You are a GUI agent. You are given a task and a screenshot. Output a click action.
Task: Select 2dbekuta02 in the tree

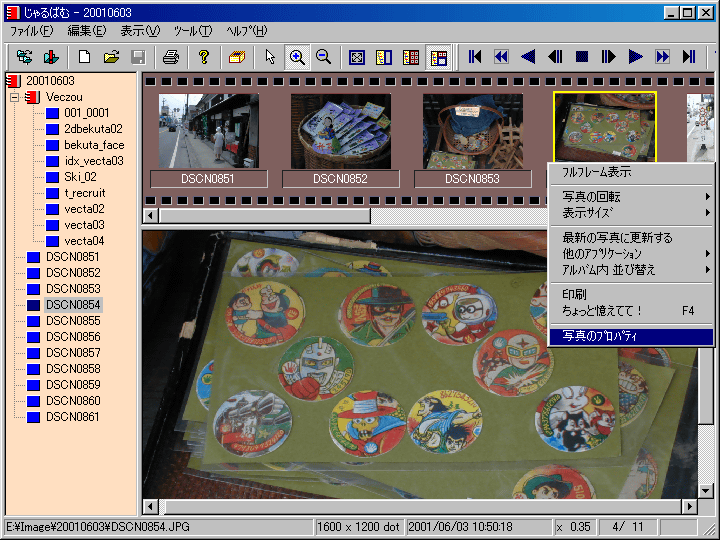click(93, 129)
